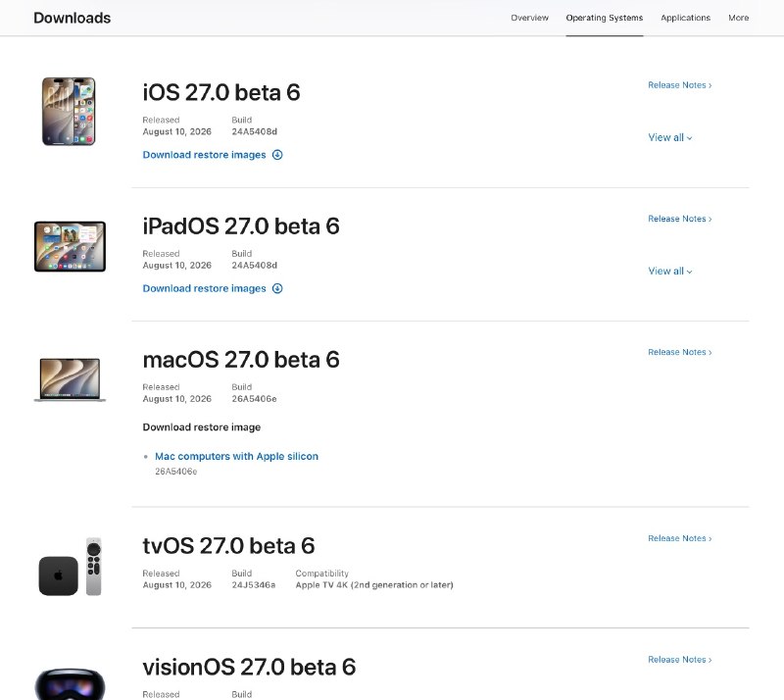
Task: Click the Downloads page title
Action: click(72, 18)
